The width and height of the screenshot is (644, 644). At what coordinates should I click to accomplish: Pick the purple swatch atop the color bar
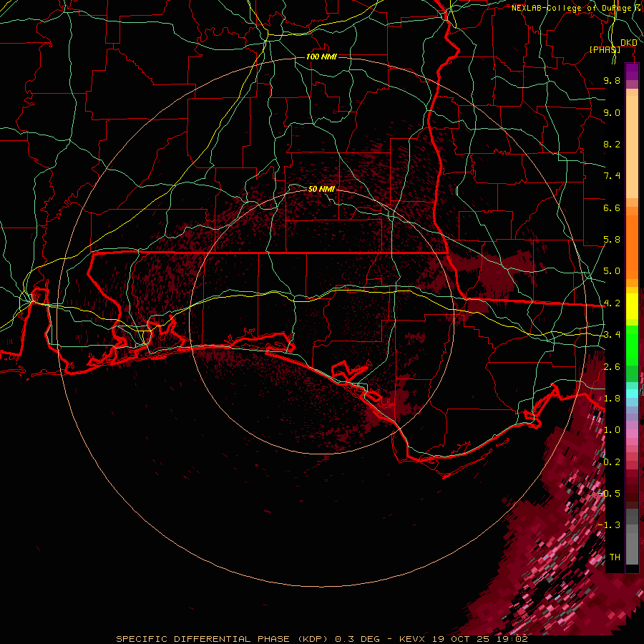click(x=632, y=72)
